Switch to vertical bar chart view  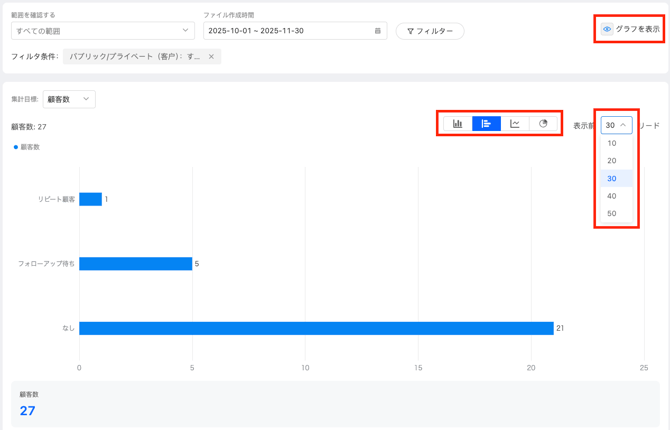pos(458,124)
